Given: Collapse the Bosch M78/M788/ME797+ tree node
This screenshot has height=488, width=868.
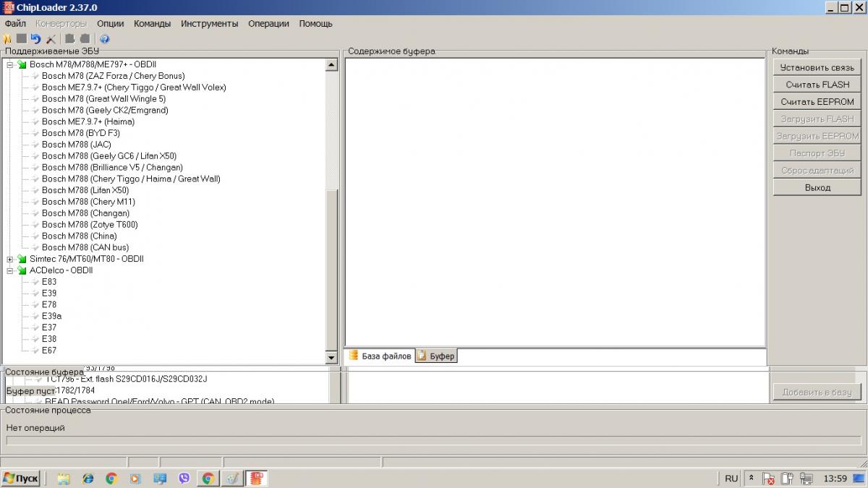Looking at the screenshot, I should [10, 64].
